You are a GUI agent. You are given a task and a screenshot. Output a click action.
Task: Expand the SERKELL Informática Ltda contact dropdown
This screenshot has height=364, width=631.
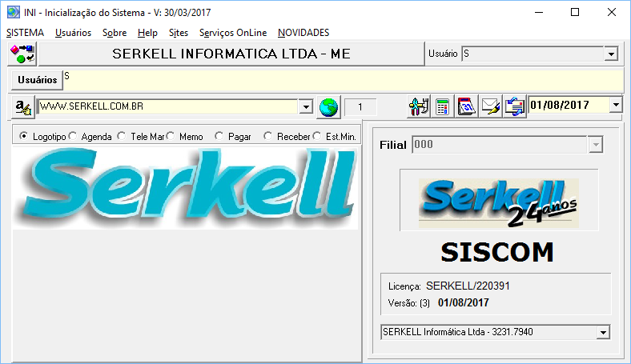pos(603,332)
